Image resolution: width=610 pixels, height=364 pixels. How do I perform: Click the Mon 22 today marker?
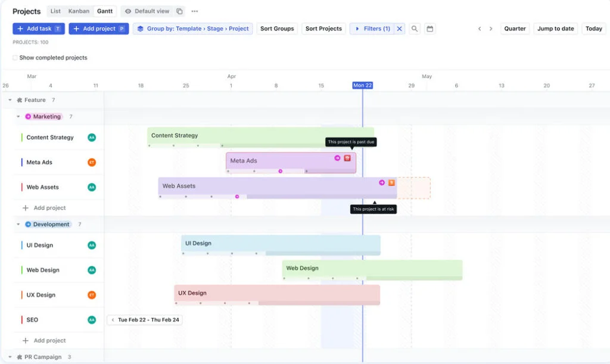point(362,86)
